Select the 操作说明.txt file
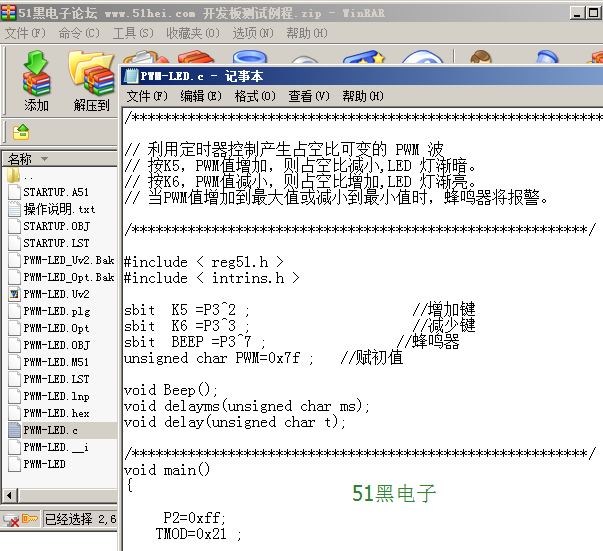Screen dimensions: 603x551 click(x=59, y=209)
